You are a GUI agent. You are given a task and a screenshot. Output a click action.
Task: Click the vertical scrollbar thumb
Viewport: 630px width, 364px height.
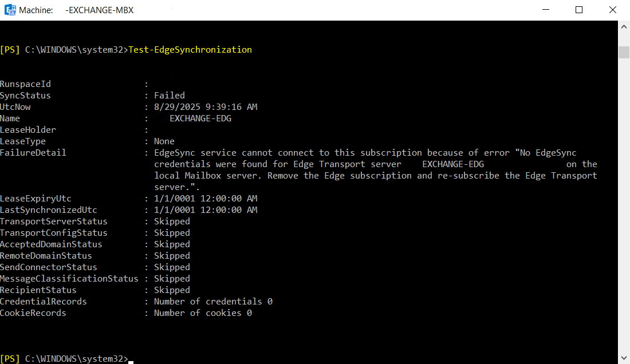[x=624, y=53]
